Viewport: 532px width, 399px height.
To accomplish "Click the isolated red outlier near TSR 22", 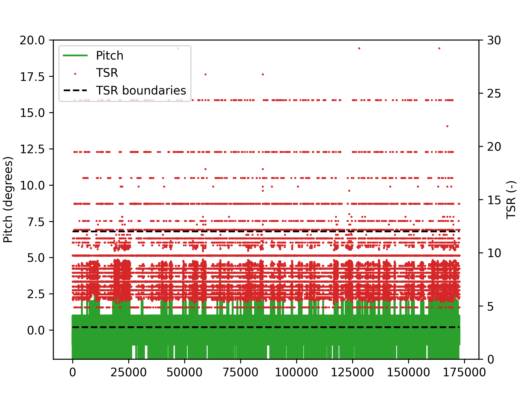I will point(447,126).
